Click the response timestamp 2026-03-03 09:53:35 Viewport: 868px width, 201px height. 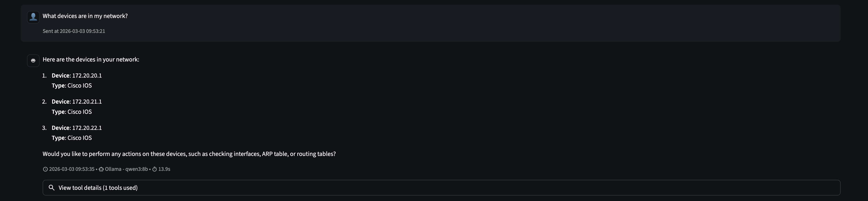72,169
